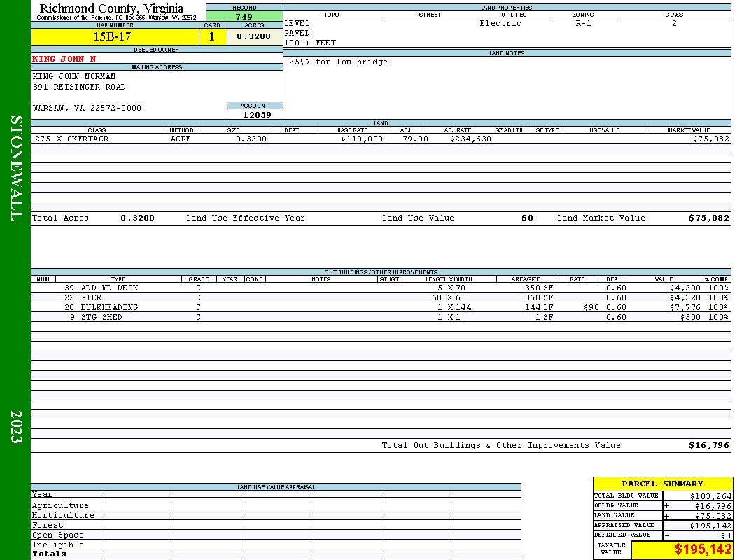Click STG SHED improvement type
Viewport: 735px width, 560px height.
pos(101,318)
